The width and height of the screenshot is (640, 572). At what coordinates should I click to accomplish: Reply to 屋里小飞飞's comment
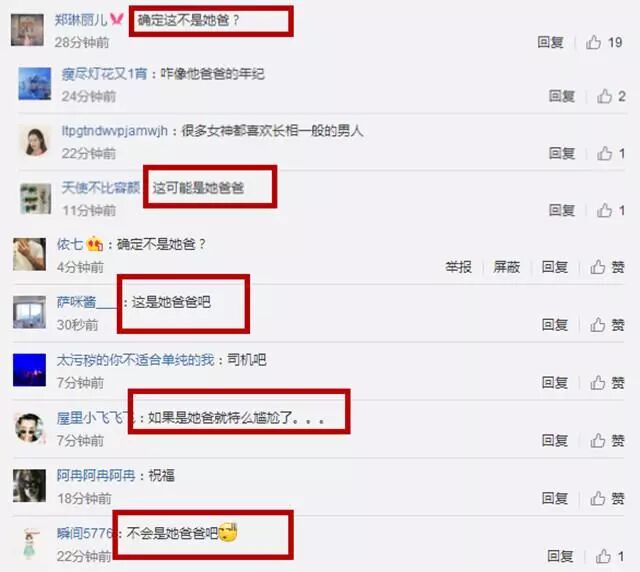[554, 441]
